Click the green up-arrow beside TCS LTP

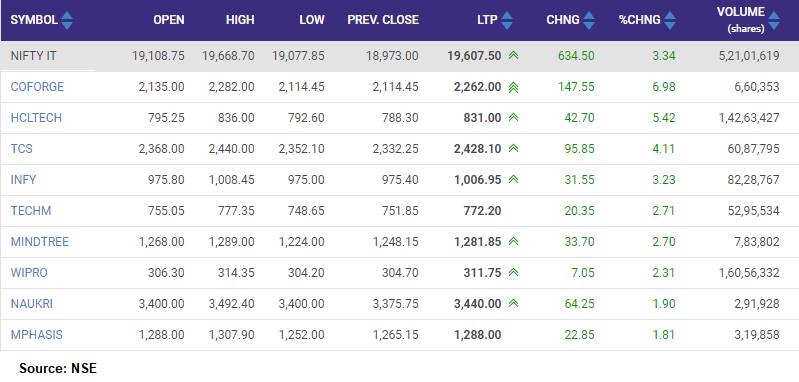click(513, 149)
